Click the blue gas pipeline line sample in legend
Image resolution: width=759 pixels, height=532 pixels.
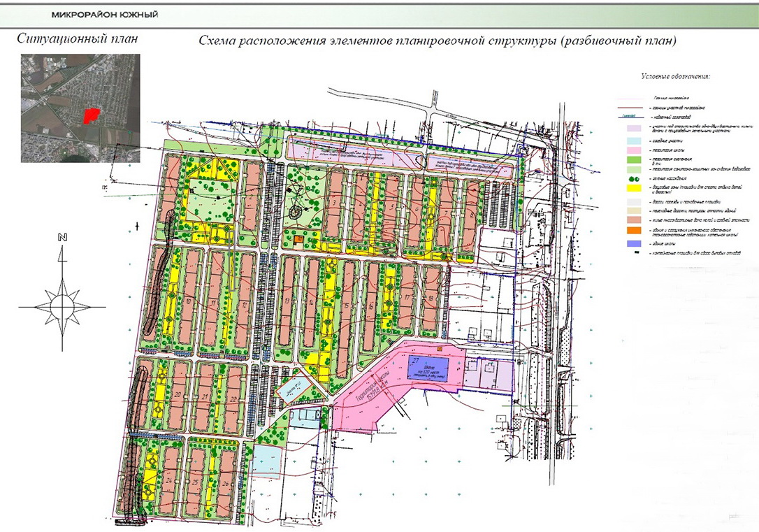point(630,117)
